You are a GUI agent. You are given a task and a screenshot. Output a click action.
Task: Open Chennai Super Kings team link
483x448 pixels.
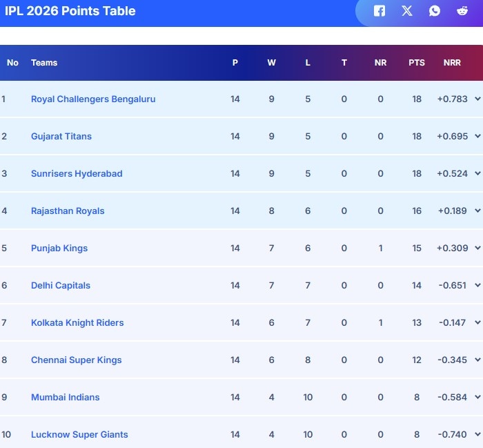pos(77,360)
